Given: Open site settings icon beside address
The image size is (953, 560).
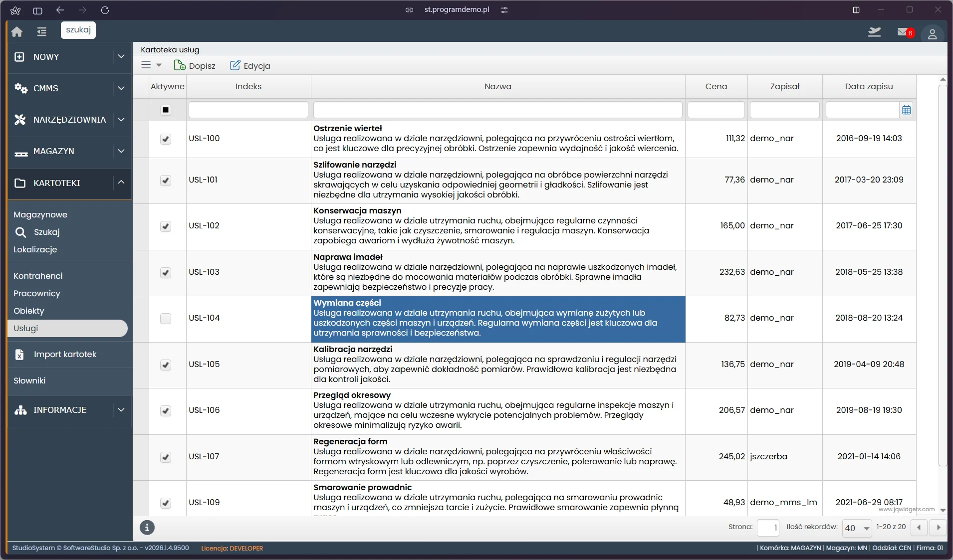Looking at the screenshot, I should [x=504, y=10].
